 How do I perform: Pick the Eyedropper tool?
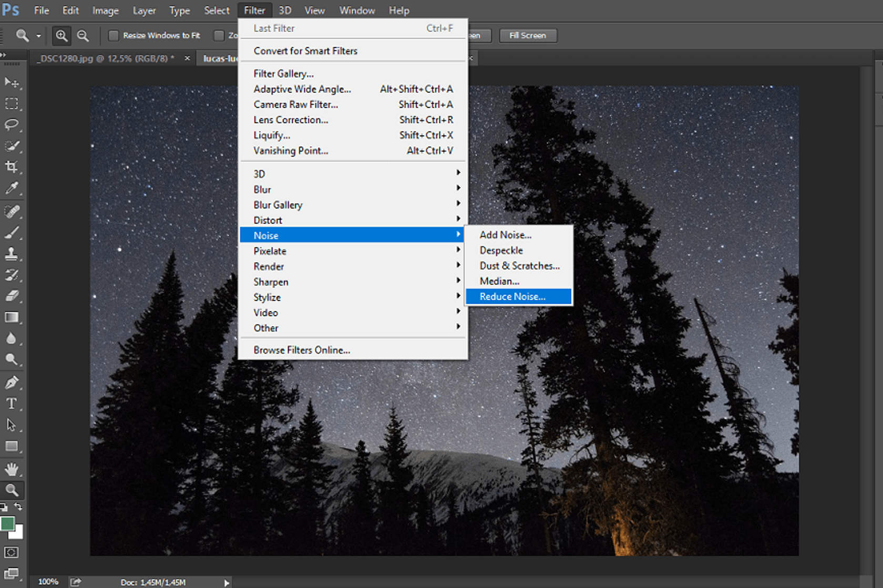(12, 188)
